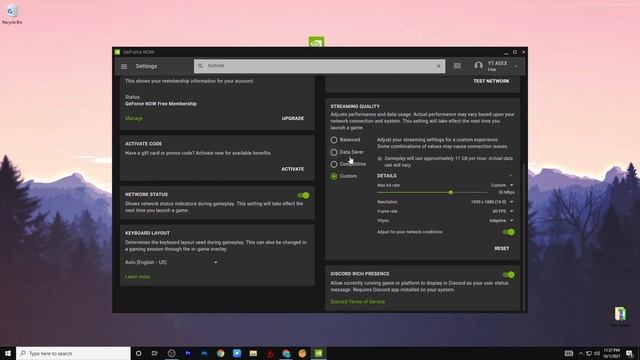Screen dimensions: 640x360
Task: Open Task View on the taskbar
Action: tap(155, 353)
